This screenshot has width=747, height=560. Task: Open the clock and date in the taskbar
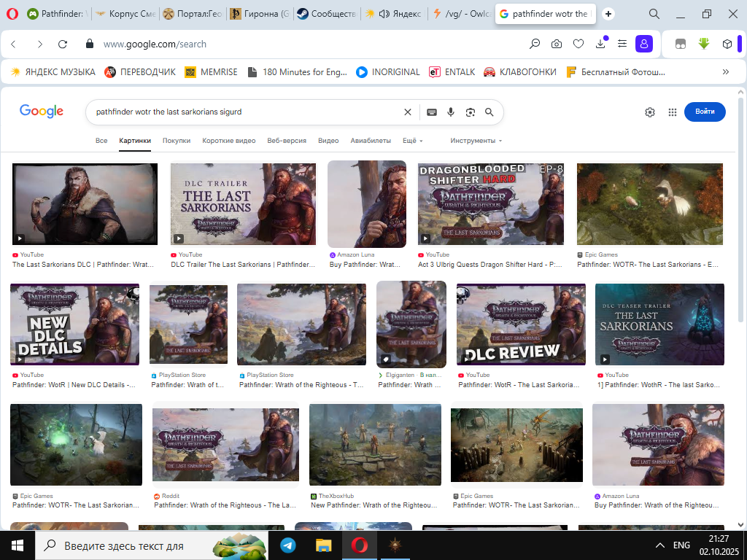coord(719,545)
